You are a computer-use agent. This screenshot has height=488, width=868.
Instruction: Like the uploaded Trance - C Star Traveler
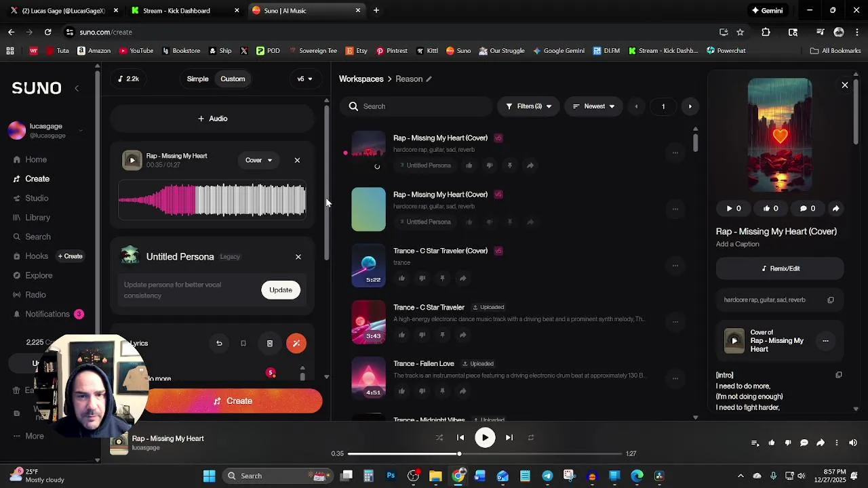coord(401,335)
